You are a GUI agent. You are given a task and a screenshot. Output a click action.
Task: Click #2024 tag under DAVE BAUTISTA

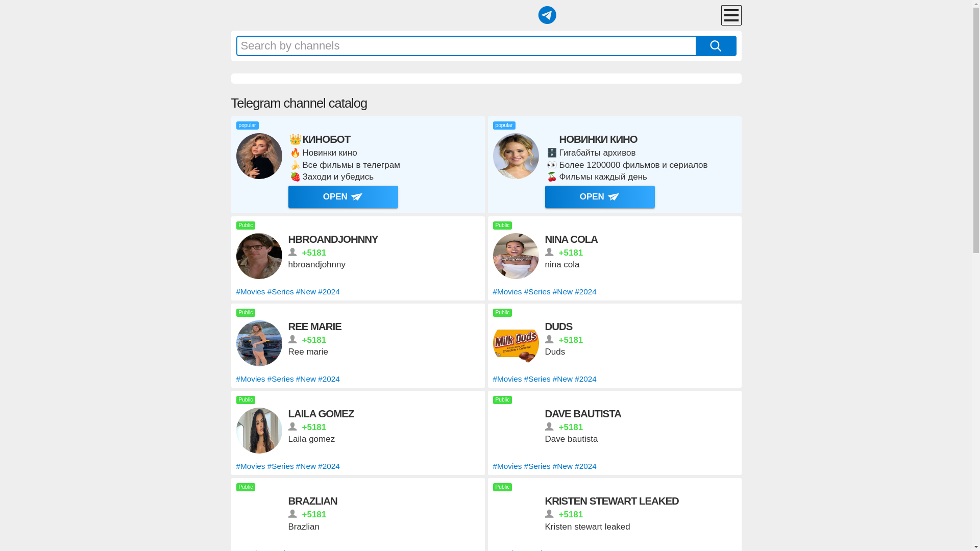(x=585, y=466)
